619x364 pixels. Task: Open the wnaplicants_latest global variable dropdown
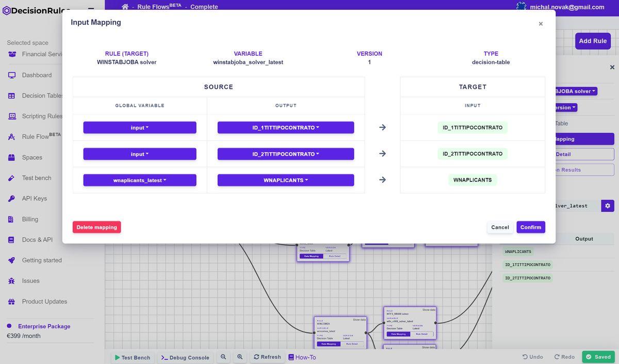tap(140, 180)
